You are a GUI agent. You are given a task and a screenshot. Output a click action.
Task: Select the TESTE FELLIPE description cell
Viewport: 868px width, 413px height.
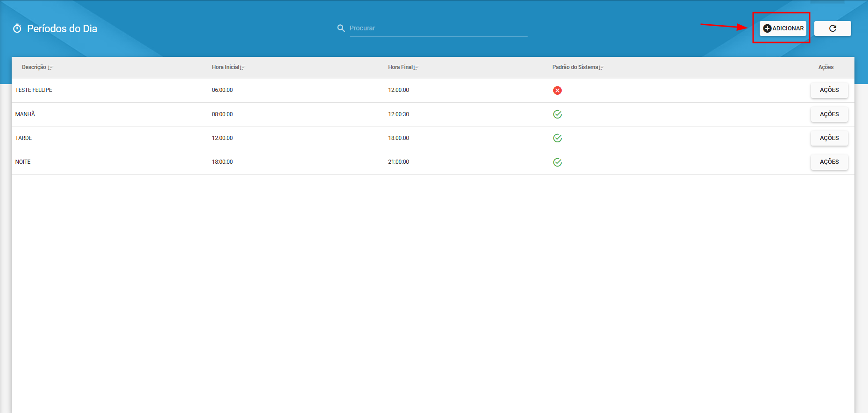pos(34,90)
